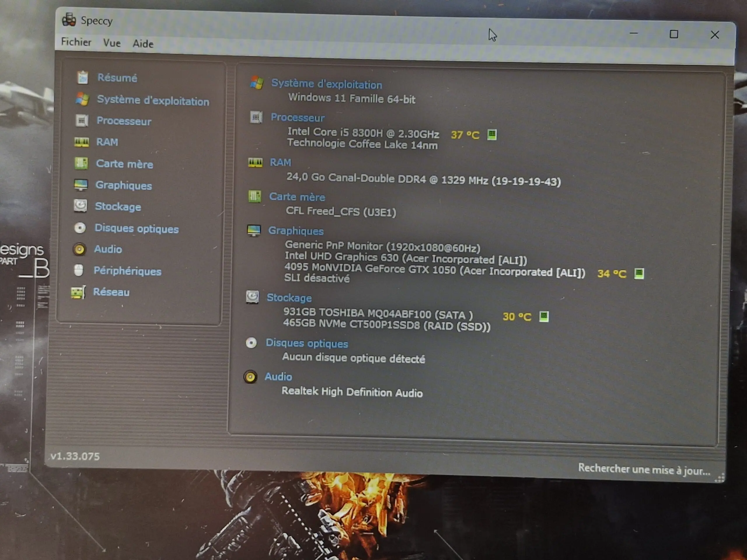Click the RAM memory stick sidebar icon
The height and width of the screenshot is (560, 747).
[81, 142]
